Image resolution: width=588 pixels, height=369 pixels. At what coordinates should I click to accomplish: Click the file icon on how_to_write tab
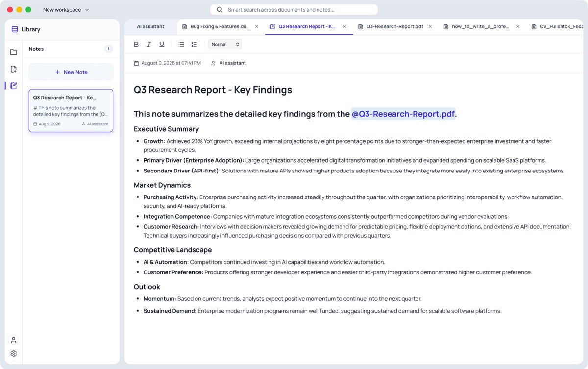point(446,26)
